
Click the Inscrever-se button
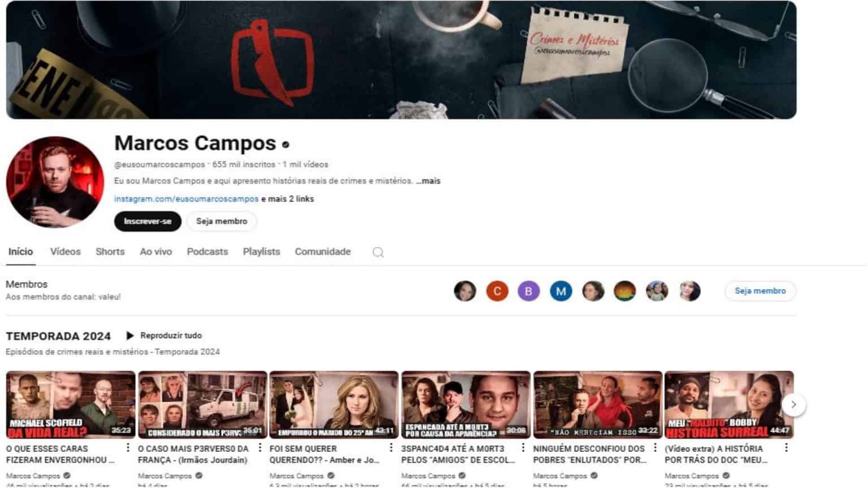(147, 221)
